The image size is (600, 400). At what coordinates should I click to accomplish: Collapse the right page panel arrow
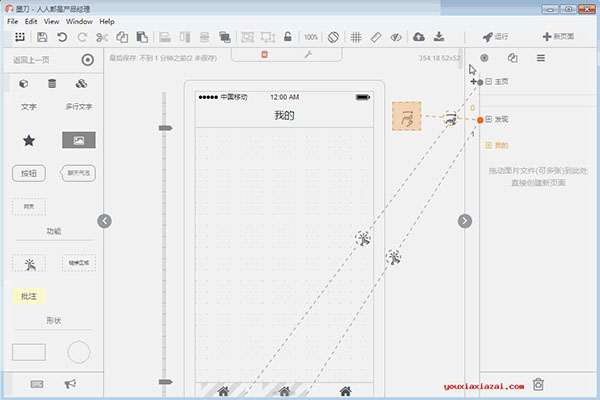pyautogui.click(x=464, y=221)
